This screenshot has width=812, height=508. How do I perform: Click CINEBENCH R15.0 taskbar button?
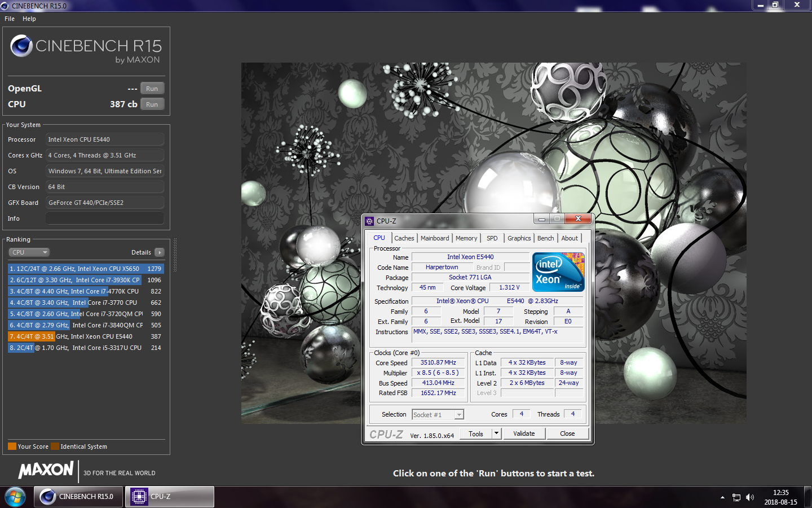pyautogui.click(x=78, y=497)
